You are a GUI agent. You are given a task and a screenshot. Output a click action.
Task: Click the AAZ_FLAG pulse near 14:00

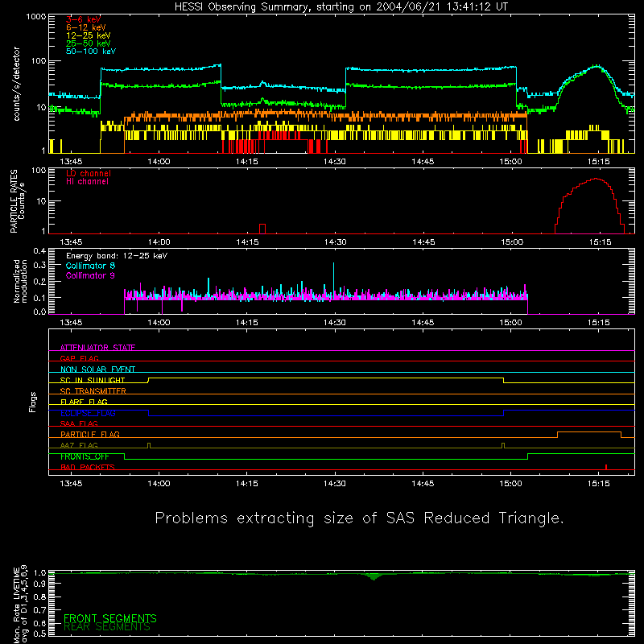pos(149,445)
